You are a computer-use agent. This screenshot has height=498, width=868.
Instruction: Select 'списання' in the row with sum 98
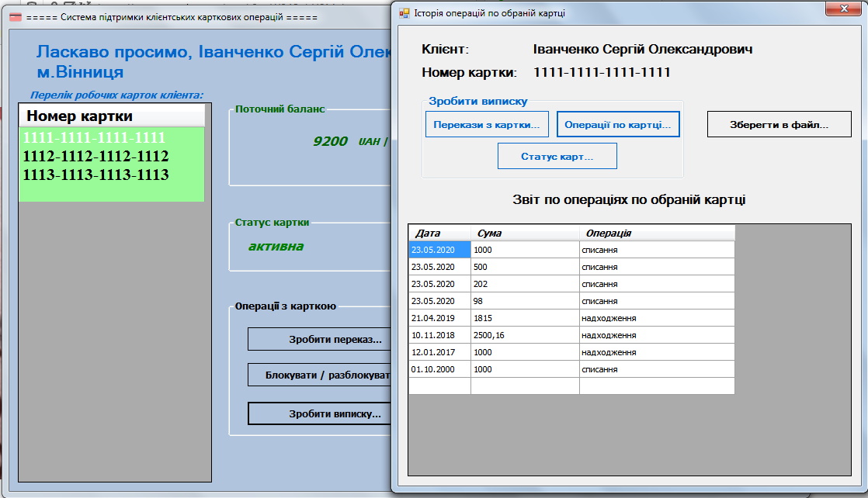click(x=657, y=301)
